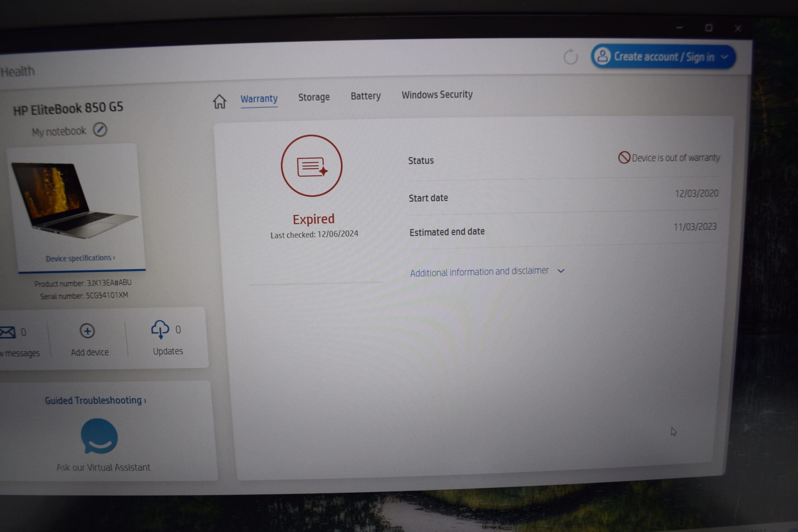Click the HP EliteBook 850 G5 title
798x532 pixels.
click(68, 109)
